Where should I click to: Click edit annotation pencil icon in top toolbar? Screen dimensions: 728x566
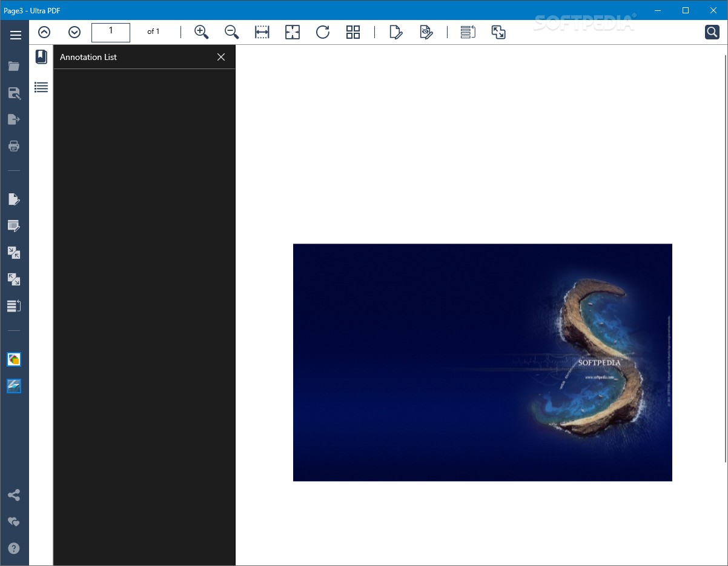pos(396,32)
